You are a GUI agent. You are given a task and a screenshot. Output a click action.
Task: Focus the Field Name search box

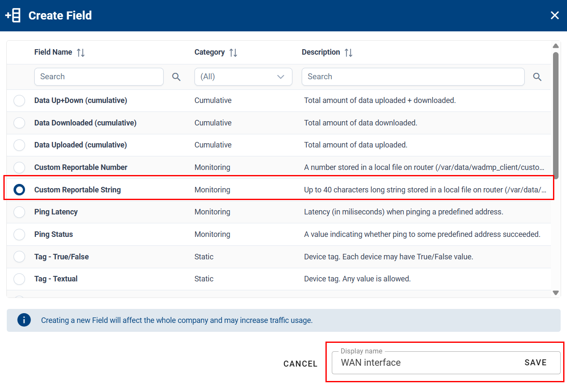pyautogui.click(x=99, y=77)
